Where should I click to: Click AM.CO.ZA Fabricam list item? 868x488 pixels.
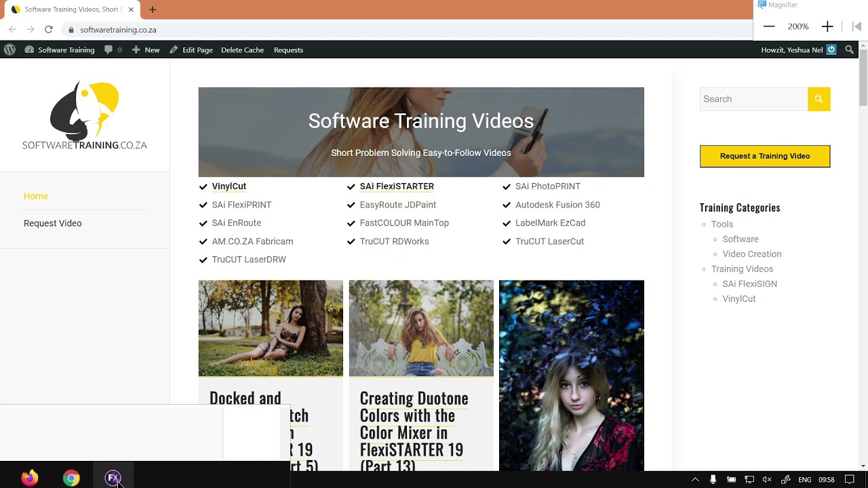(x=252, y=241)
